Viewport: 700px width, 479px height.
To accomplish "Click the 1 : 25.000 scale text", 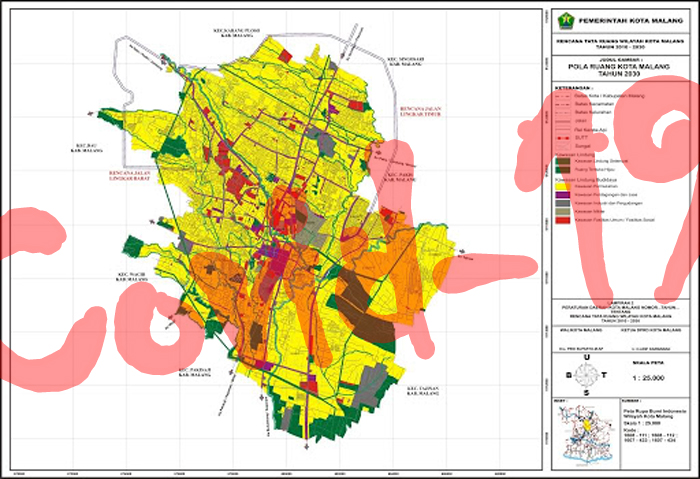I will tap(648, 378).
